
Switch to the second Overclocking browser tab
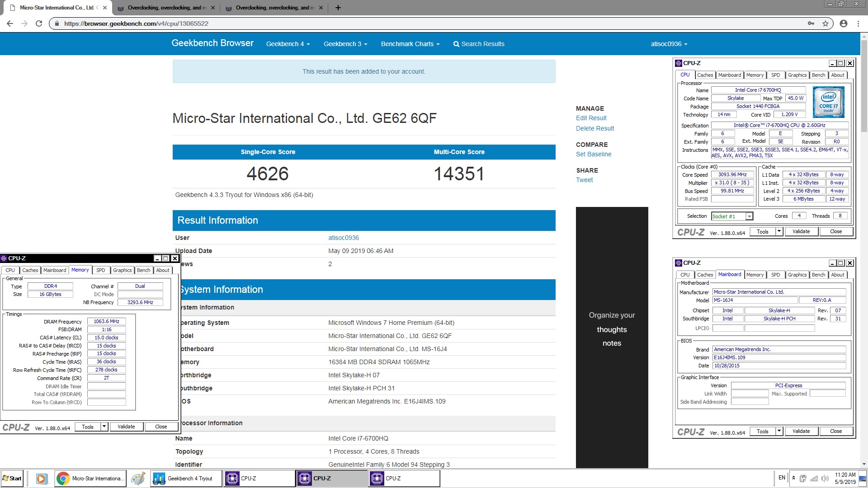[x=275, y=8]
